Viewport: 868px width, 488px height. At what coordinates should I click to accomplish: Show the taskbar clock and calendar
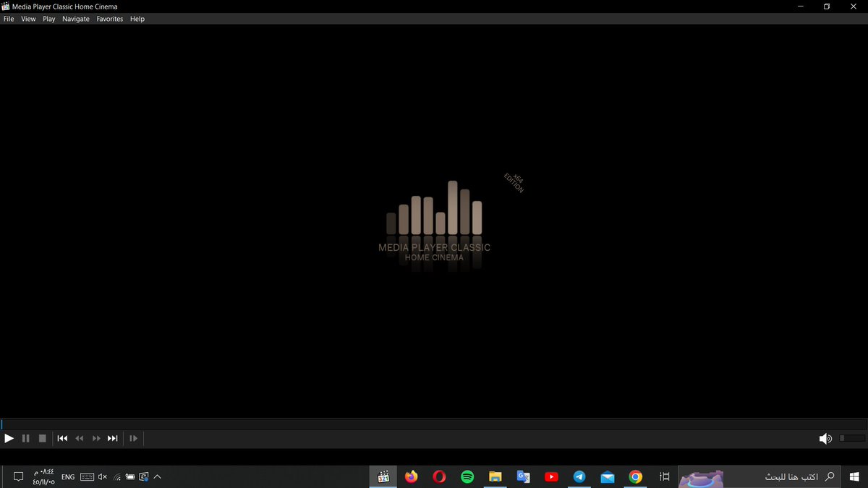tap(43, 476)
